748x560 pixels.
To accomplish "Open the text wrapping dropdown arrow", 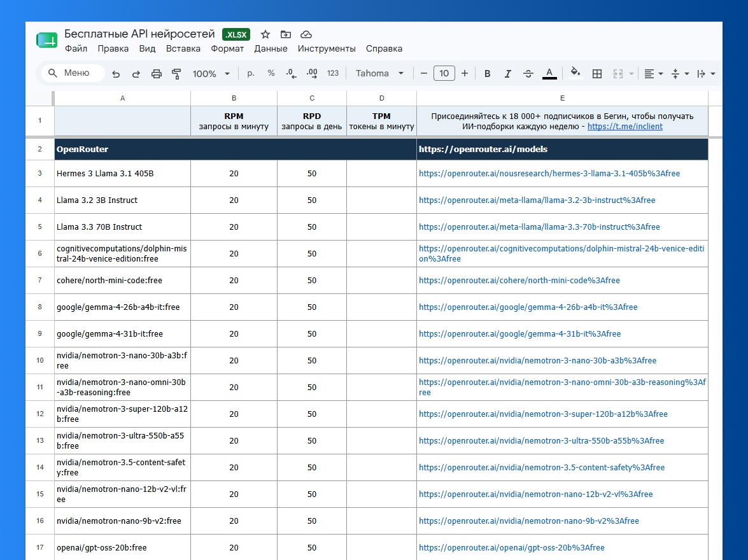I will click(713, 74).
